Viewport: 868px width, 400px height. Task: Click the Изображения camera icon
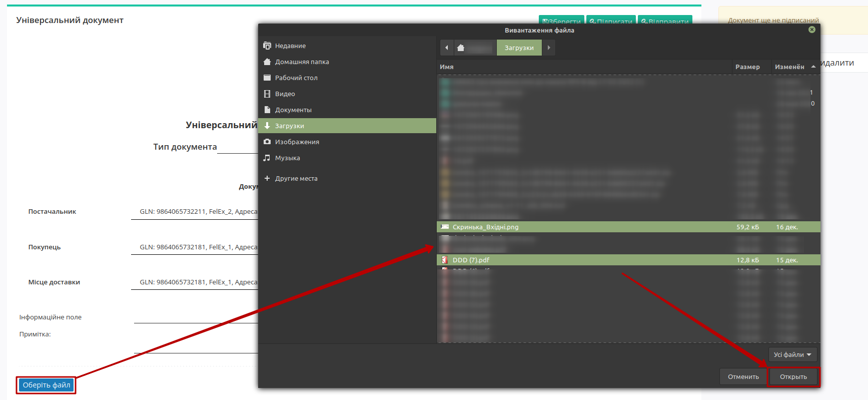coord(267,142)
